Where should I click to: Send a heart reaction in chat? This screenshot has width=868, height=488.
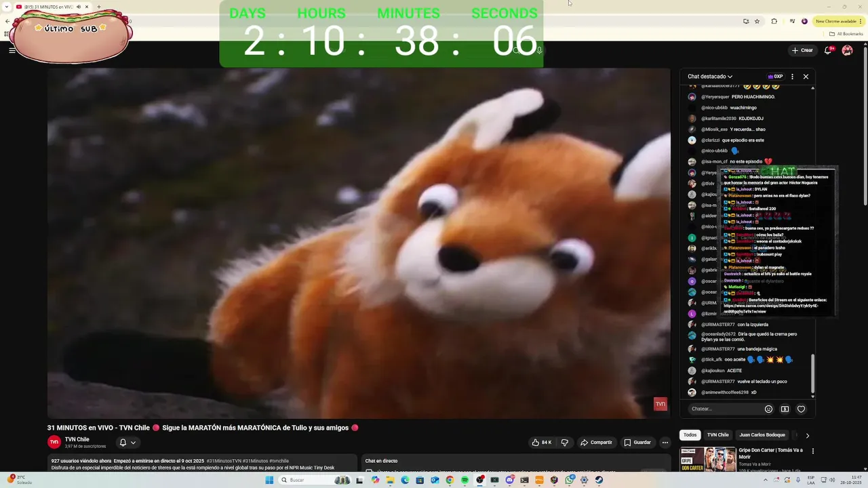pyautogui.click(x=801, y=409)
